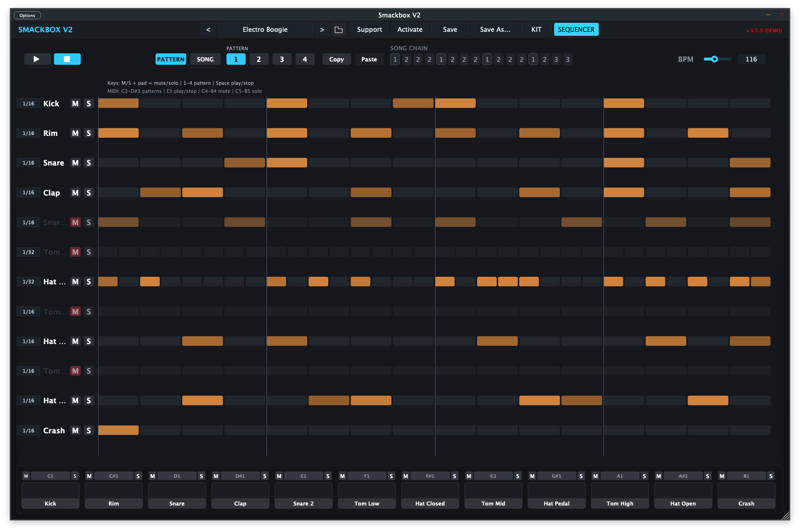Click the G#1 note label of Hat Pedal
Screen dimensions: 800x532
click(557, 476)
